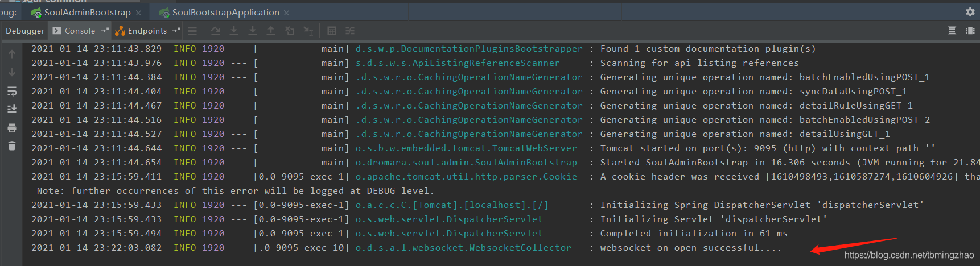Click the Tomcat started on port 9095 message
980x266 pixels.
(768, 148)
